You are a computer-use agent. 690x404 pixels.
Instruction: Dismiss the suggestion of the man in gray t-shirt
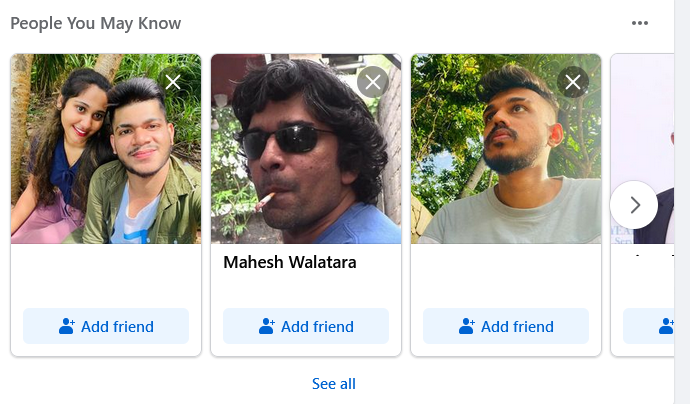[573, 82]
